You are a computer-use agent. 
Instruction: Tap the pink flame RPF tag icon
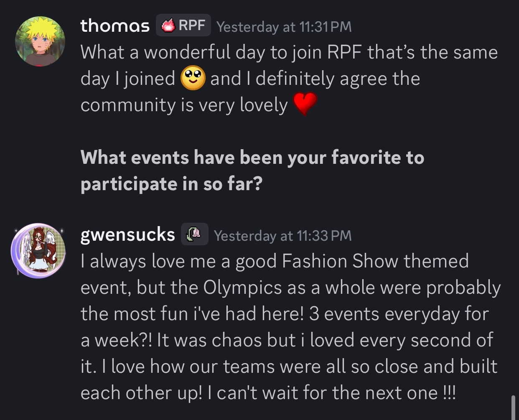pos(168,26)
